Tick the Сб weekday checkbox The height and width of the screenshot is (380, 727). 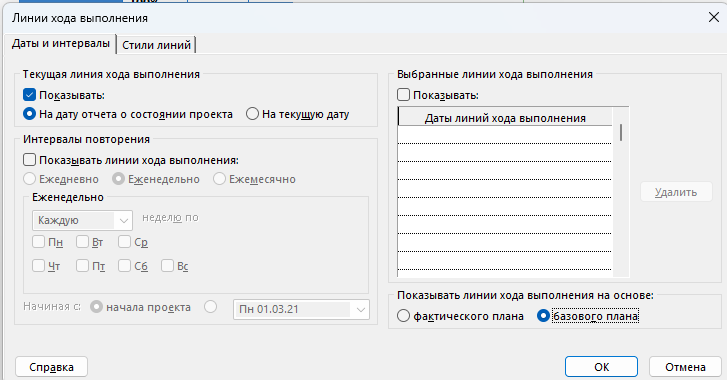[x=124, y=266]
